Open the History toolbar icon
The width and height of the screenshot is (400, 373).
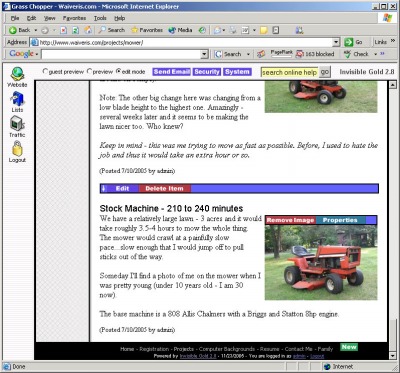(x=202, y=30)
